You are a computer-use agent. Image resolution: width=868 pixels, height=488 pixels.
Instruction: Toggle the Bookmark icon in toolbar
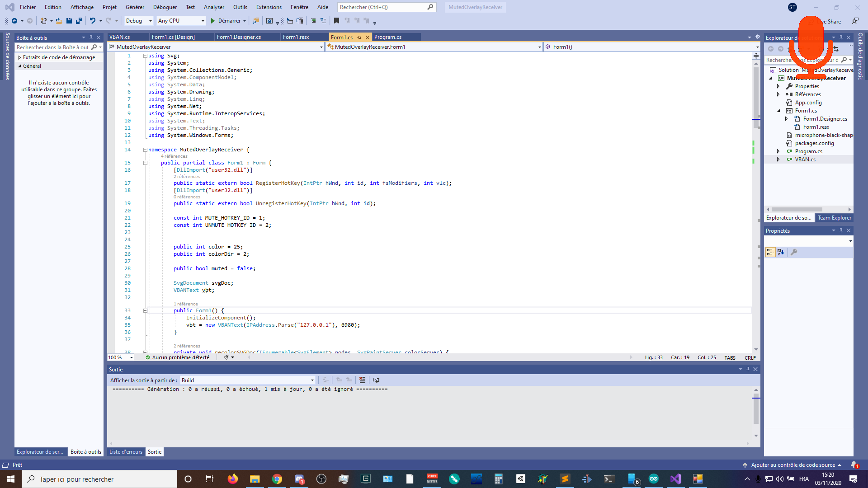click(336, 21)
